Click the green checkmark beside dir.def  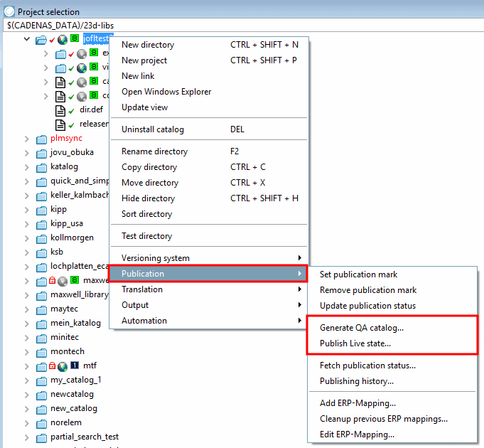coord(71,111)
